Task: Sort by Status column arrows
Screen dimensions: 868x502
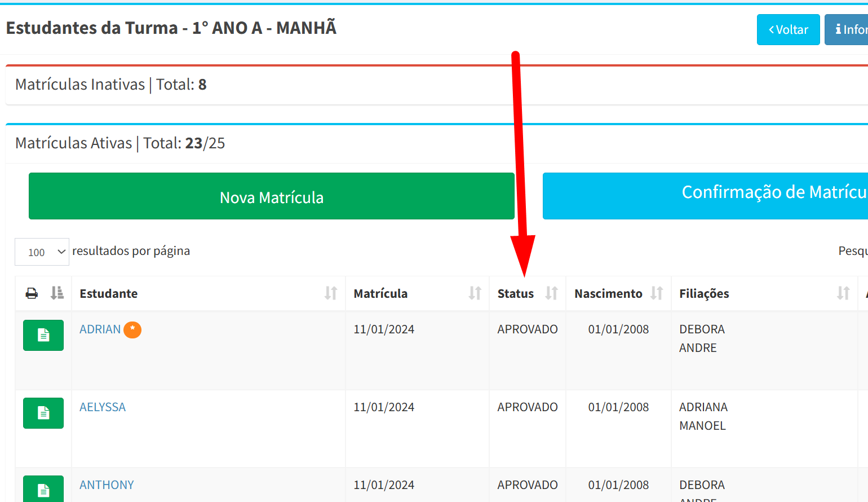Action: click(x=551, y=293)
